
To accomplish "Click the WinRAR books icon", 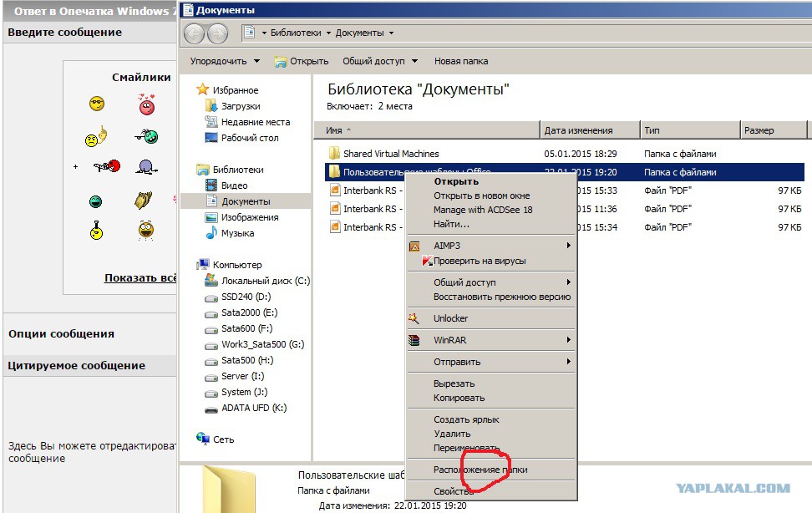I will pos(414,340).
